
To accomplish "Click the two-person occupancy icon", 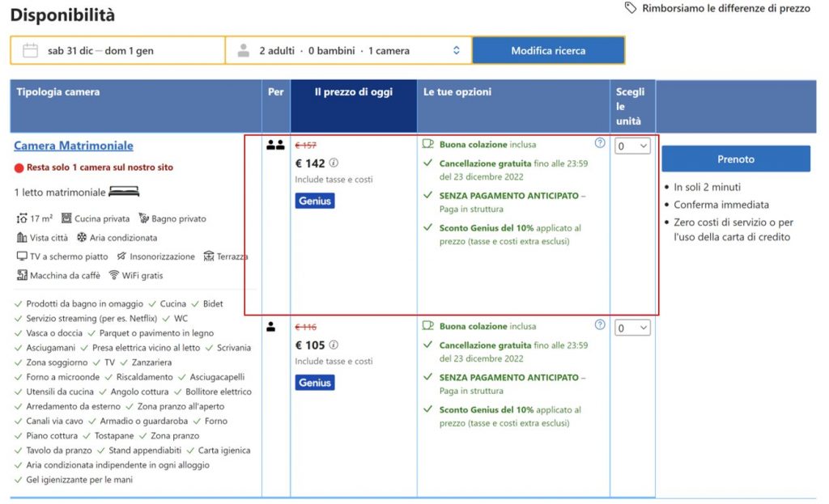I will click(275, 146).
